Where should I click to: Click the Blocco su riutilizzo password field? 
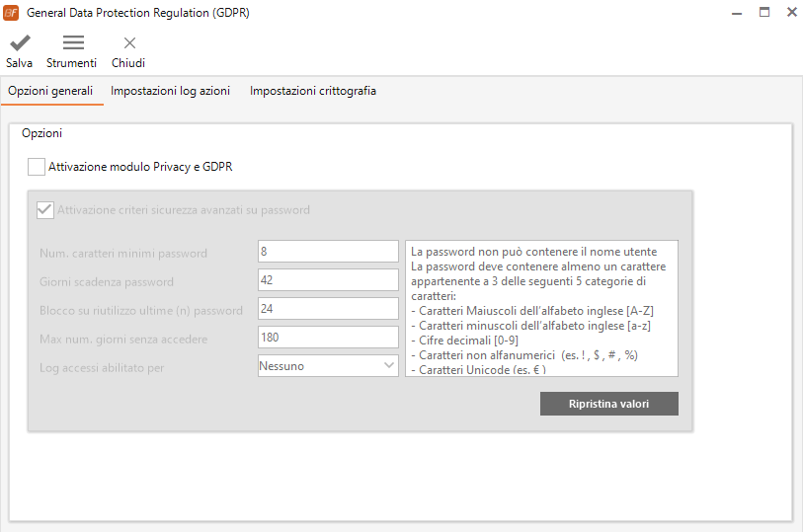point(328,309)
